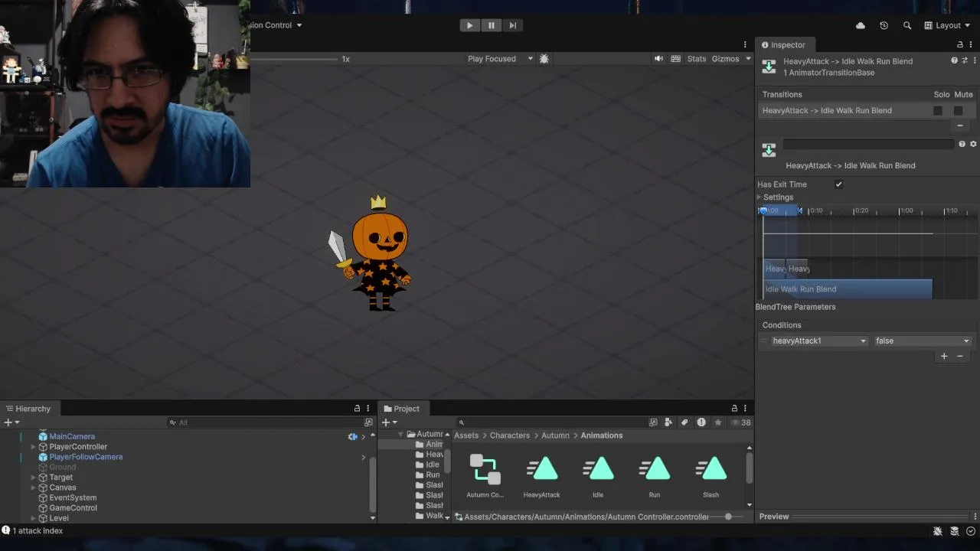This screenshot has height=551, width=980.
Task: Lock the Project panel
Action: [734, 409]
